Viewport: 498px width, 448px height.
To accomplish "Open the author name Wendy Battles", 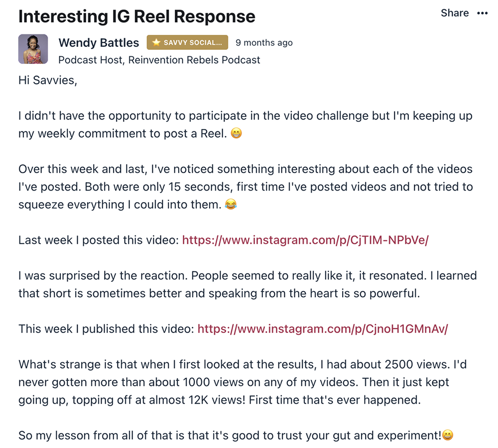I will (x=99, y=42).
